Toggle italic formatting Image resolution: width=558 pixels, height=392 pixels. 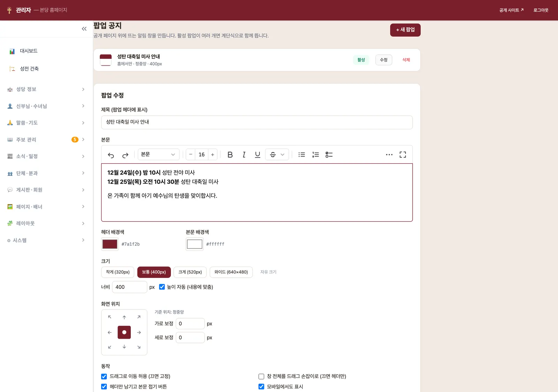point(244,155)
